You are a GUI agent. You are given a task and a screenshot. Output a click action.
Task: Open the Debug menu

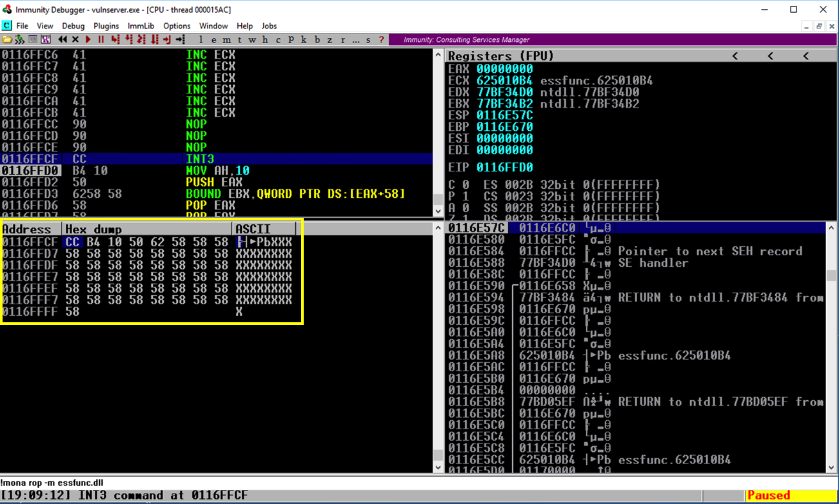[74, 26]
